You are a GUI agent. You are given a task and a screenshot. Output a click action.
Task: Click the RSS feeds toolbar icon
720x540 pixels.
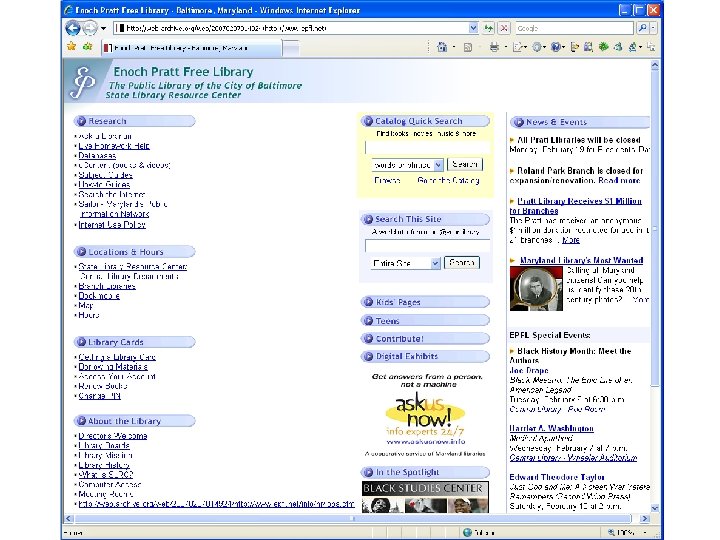[468, 47]
